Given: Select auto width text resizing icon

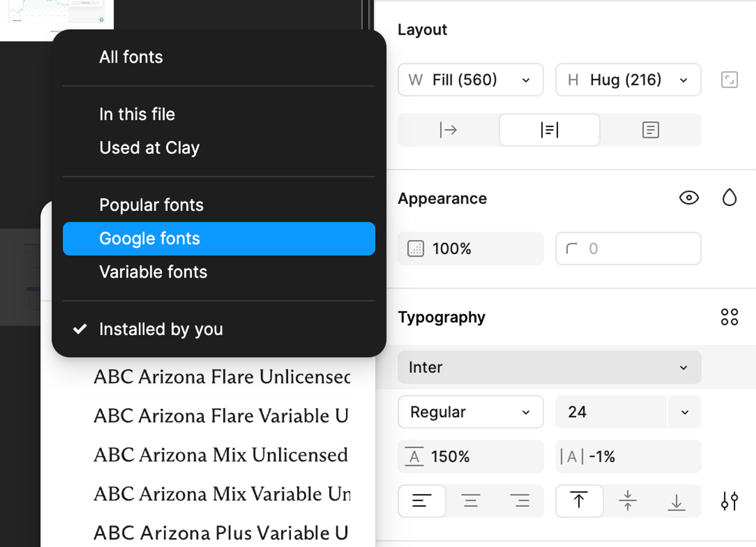Looking at the screenshot, I should pyautogui.click(x=448, y=130).
